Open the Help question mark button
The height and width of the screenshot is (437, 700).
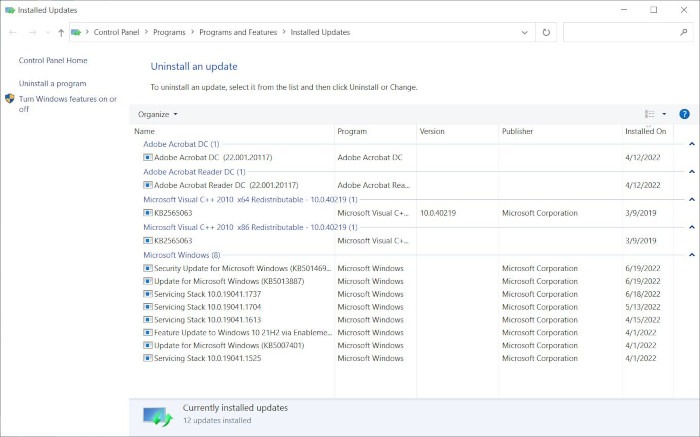pyautogui.click(x=684, y=114)
